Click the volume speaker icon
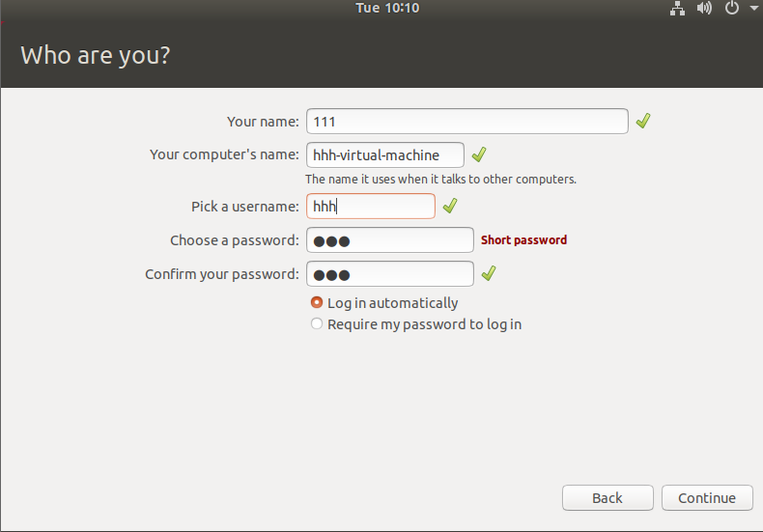The width and height of the screenshot is (763, 532). tap(704, 9)
